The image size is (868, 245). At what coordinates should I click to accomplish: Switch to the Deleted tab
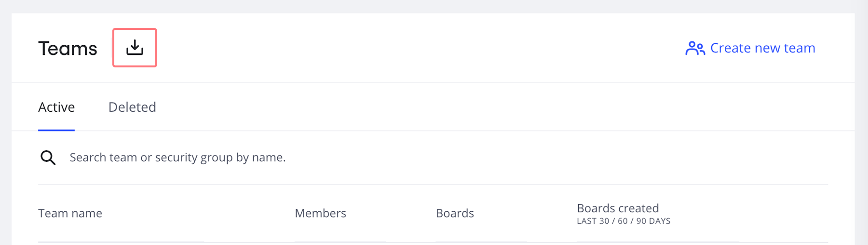click(132, 107)
